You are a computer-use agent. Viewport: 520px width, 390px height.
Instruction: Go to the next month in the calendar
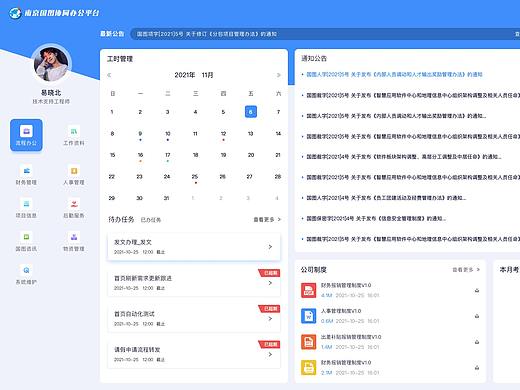tap(279, 75)
